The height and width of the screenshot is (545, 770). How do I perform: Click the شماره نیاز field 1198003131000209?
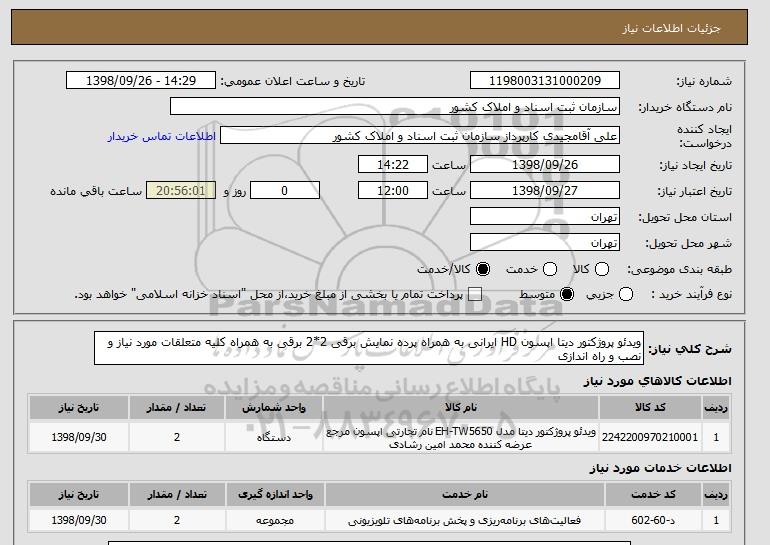point(545,81)
